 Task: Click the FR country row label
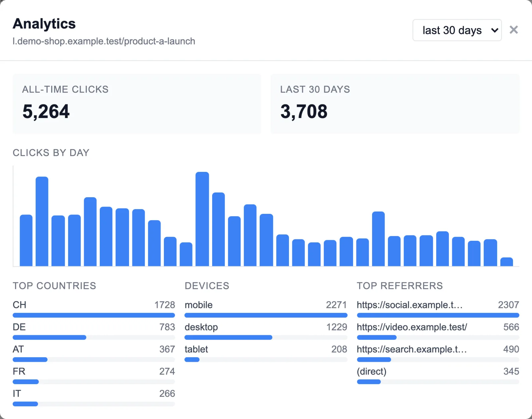pos(19,371)
